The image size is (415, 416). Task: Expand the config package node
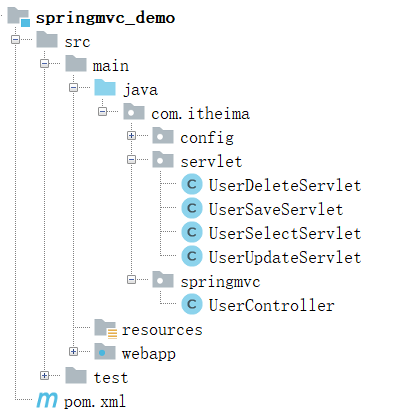131,136
